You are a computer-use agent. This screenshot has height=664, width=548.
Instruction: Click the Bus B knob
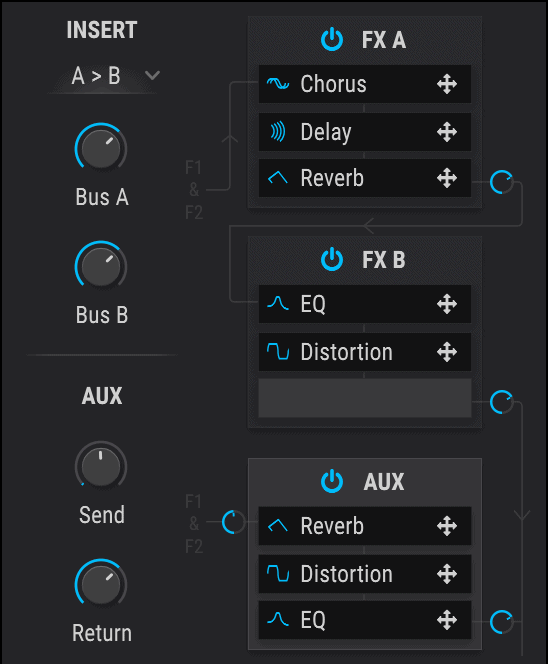(101, 266)
